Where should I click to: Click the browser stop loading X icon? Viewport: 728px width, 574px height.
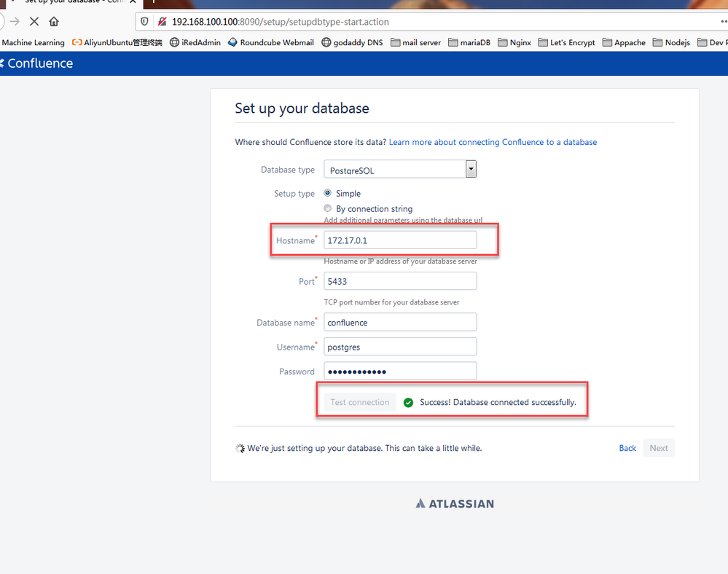pos(34,21)
